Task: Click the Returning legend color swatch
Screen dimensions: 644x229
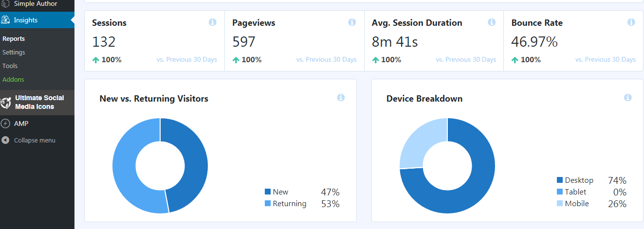Action: click(268, 204)
